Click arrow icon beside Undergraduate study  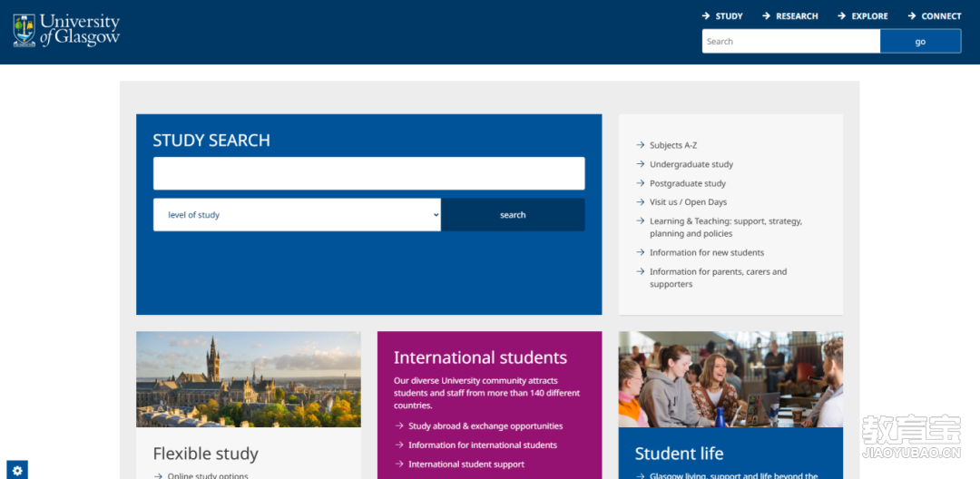tap(640, 163)
